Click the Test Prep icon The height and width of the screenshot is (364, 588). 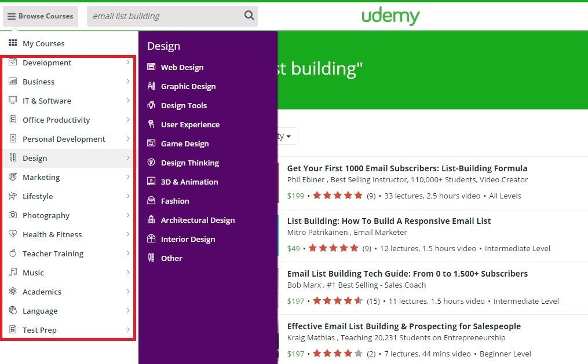(x=13, y=329)
